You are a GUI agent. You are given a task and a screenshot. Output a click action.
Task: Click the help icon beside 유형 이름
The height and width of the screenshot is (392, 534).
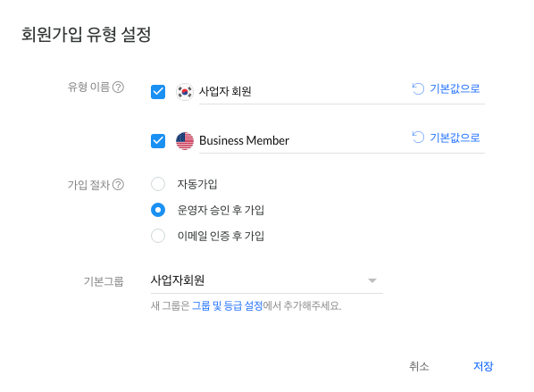pos(118,88)
